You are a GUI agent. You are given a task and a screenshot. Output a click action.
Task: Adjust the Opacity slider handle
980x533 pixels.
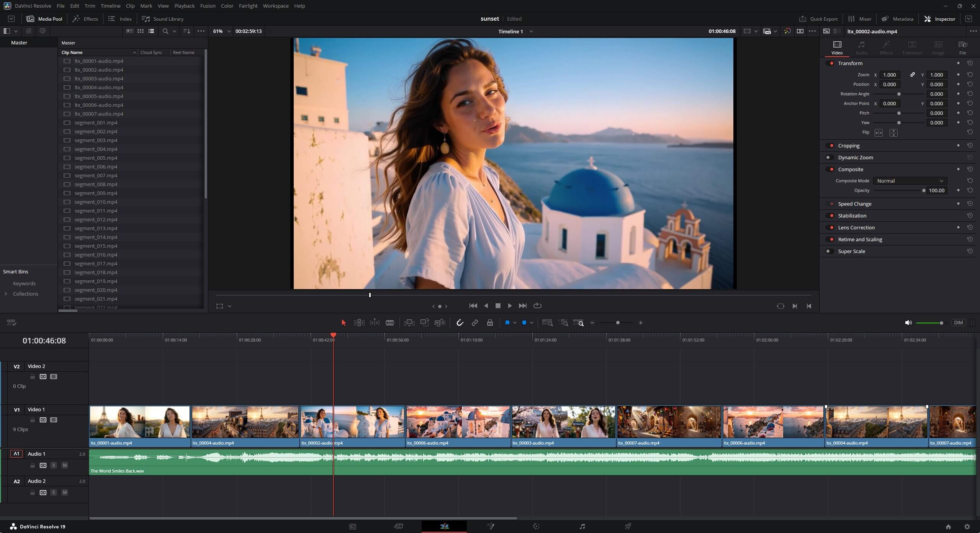(924, 190)
